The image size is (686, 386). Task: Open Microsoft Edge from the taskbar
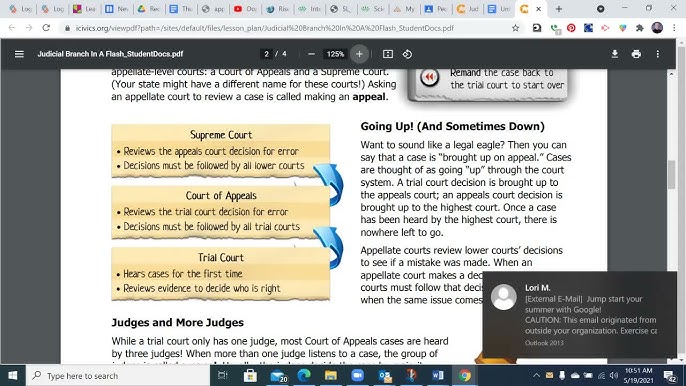[x=304, y=375]
